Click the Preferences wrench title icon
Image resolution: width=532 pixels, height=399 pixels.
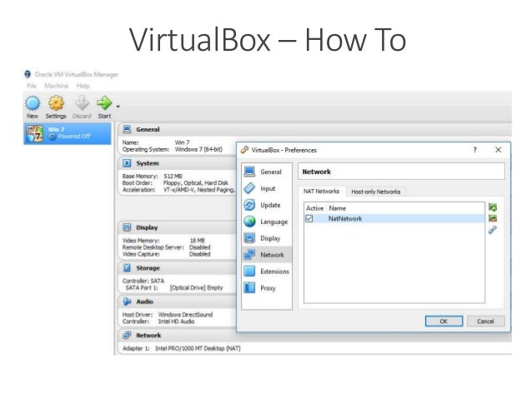click(x=244, y=149)
